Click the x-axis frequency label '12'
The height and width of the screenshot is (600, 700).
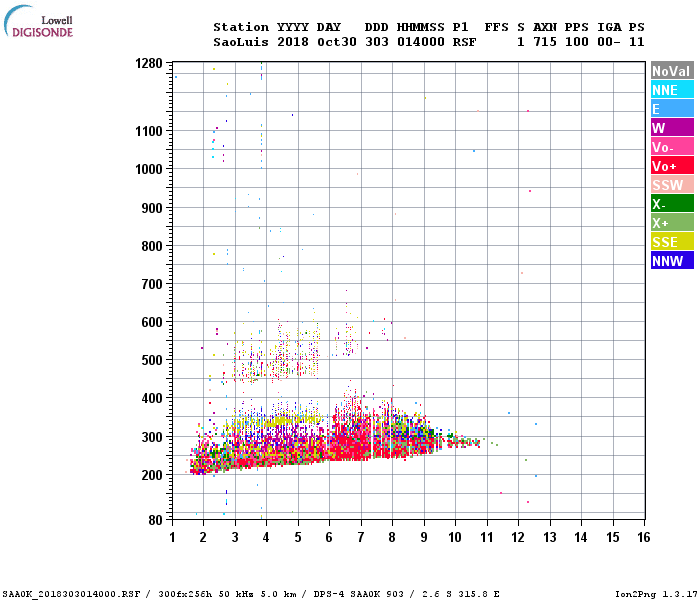518,537
